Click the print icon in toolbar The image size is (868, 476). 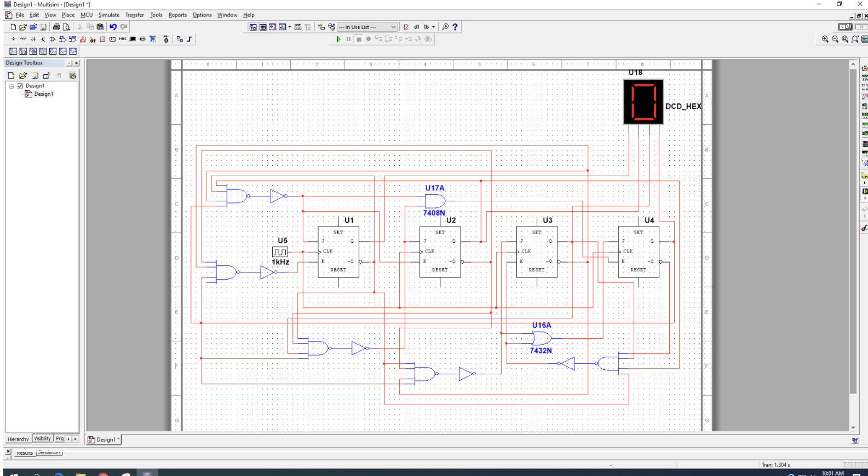point(56,27)
